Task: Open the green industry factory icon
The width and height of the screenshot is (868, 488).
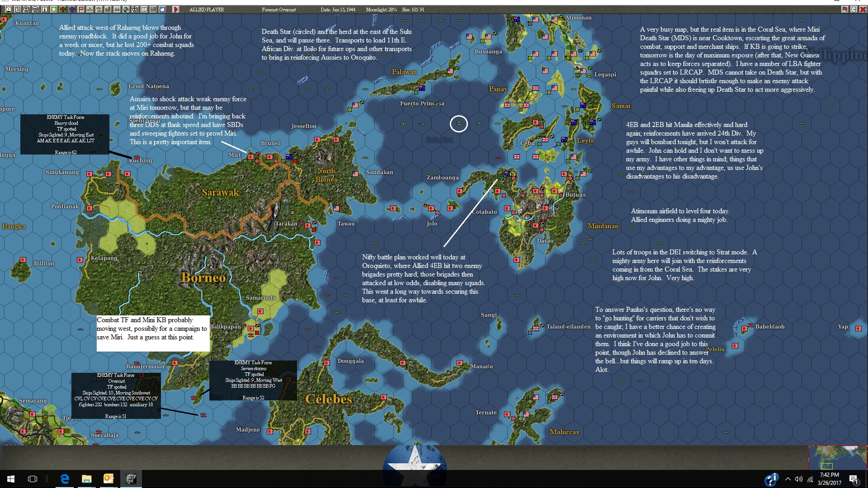Action: [x=108, y=9]
